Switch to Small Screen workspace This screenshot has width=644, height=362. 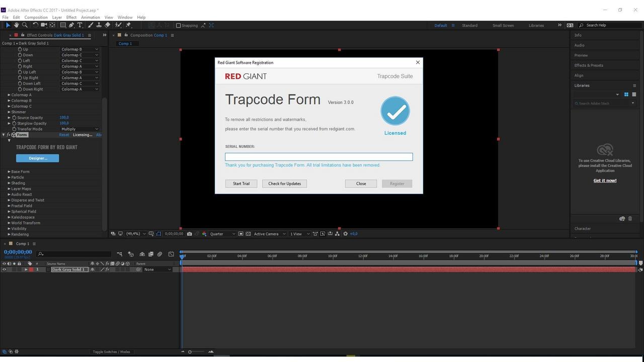pyautogui.click(x=503, y=25)
